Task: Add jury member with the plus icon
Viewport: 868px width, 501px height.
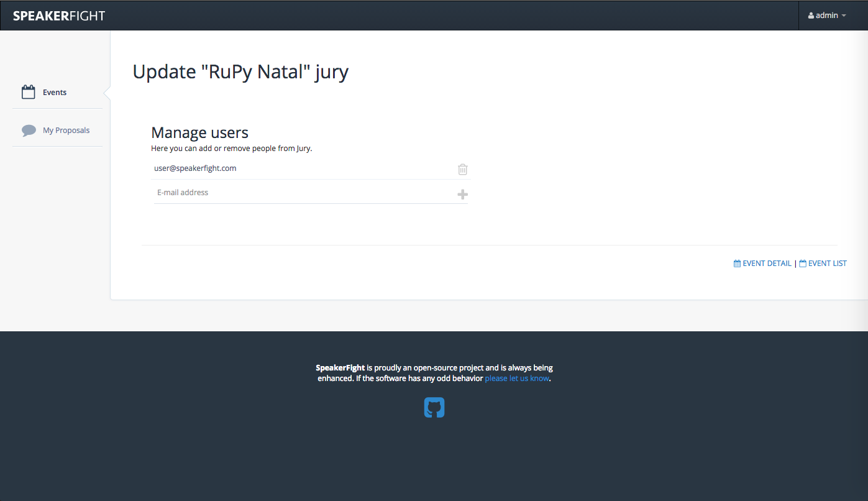Action: pos(462,195)
